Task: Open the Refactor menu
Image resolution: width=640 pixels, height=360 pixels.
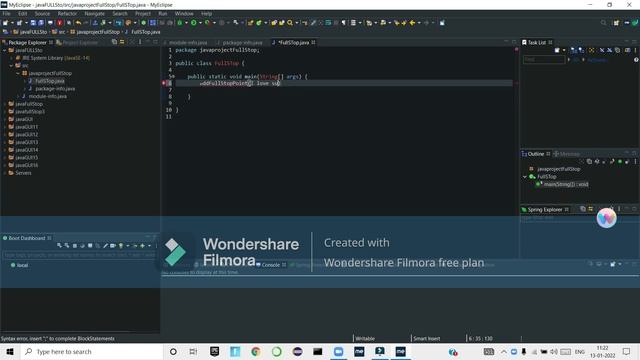Action: (x=67, y=13)
